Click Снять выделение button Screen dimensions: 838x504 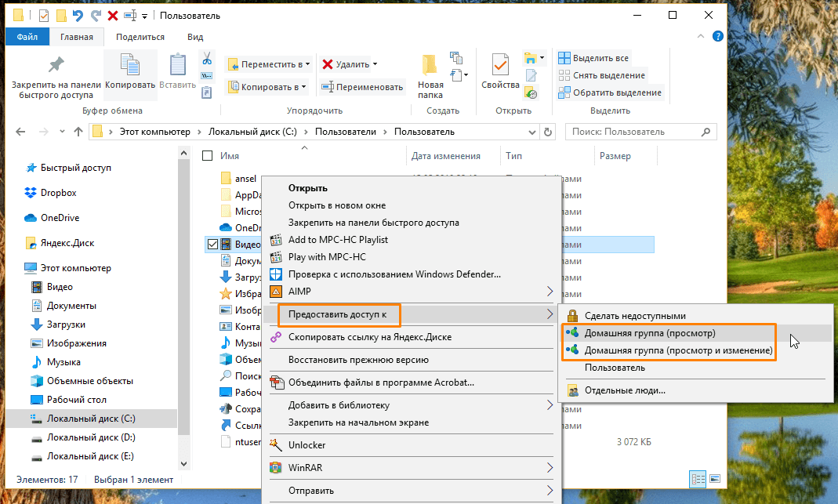[x=602, y=75]
